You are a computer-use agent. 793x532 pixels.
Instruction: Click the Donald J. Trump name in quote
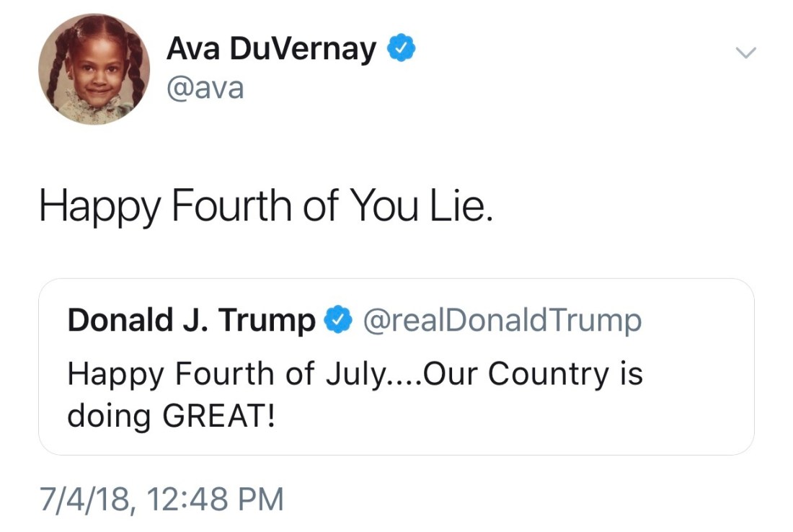(x=191, y=321)
